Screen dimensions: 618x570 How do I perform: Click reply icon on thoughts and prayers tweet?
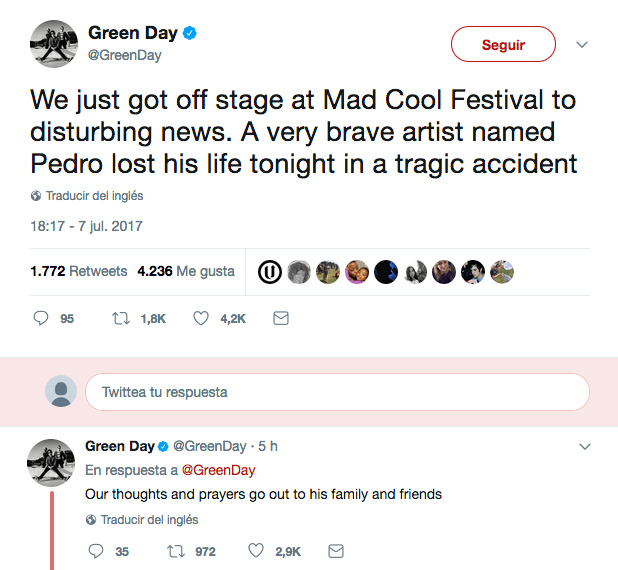click(97, 551)
